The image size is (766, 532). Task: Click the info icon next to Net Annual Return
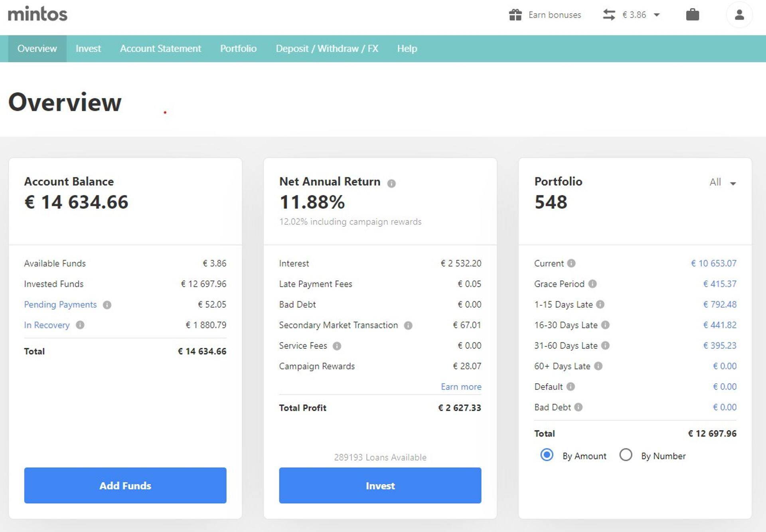pyautogui.click(x=391, y=183)
